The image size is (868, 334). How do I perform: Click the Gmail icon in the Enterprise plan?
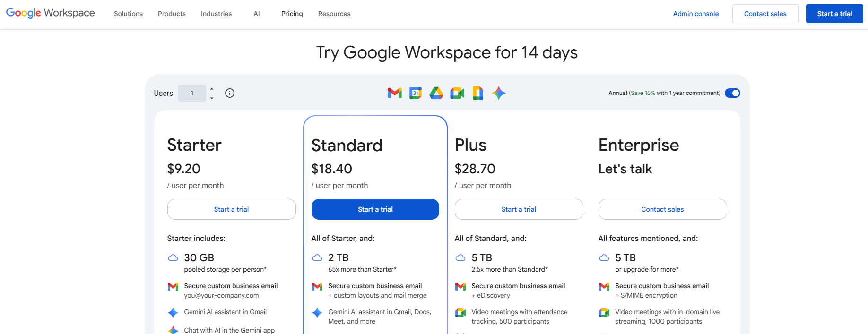pyautogui.click(x=604, y=286)
